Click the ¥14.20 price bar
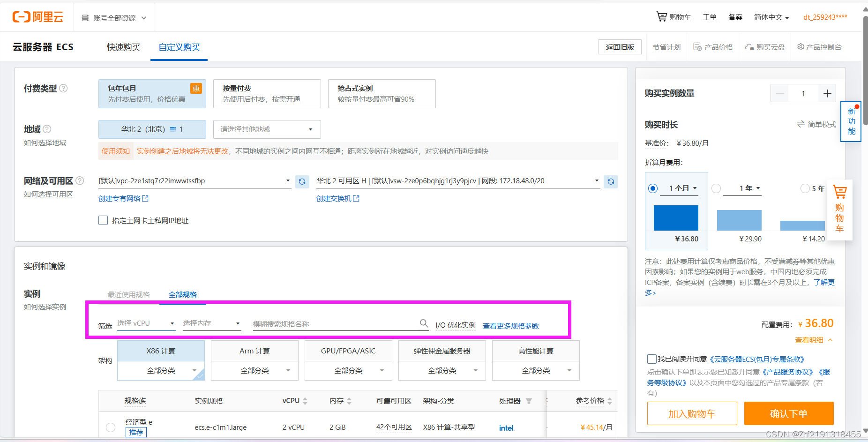Screen dimensions: 868x442 point(802,225)
